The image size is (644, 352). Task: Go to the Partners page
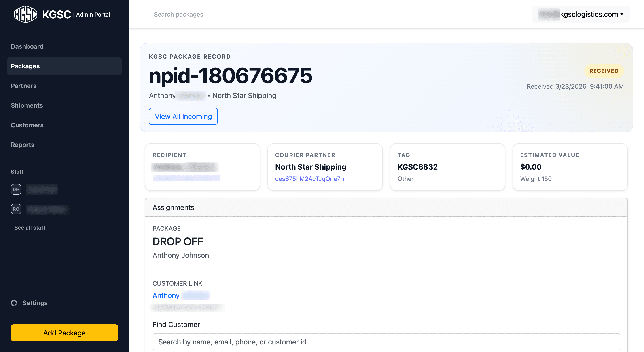[x=23, y=86]
